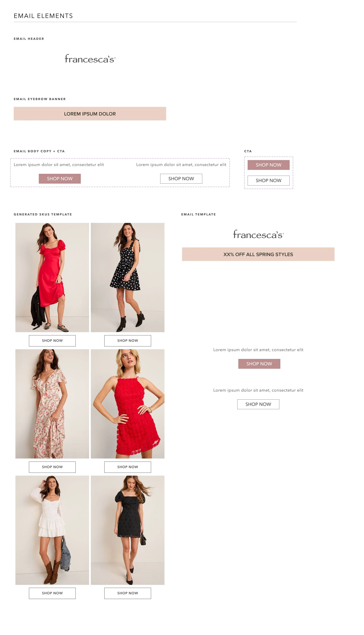Click the francesca's logo in email header
364x635 pixels.
(x=90, y=59)
